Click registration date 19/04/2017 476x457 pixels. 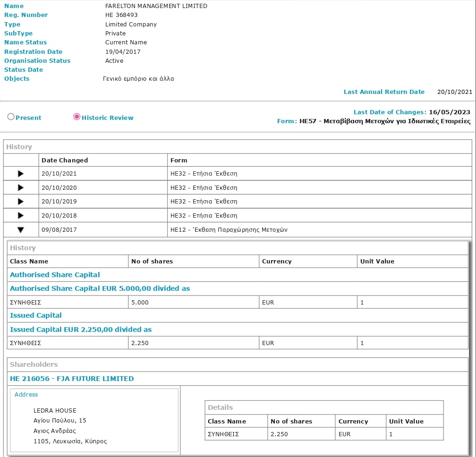(123, 51)
